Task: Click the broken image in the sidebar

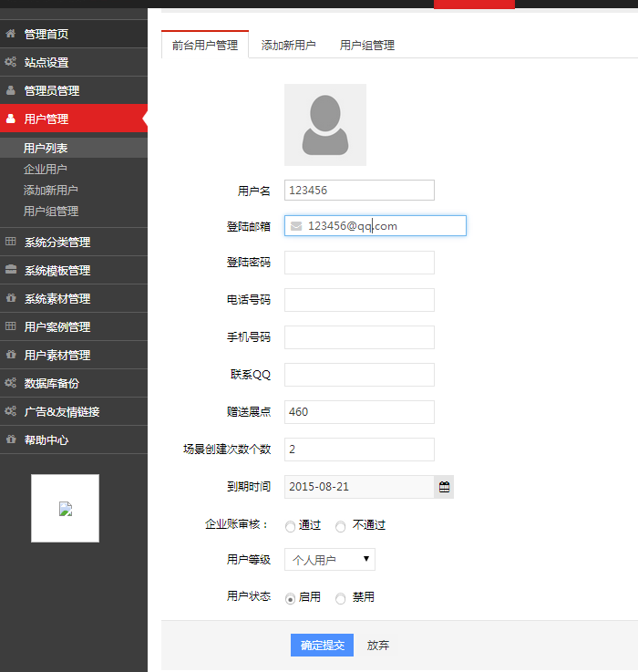Action: [x=65, y=508]
